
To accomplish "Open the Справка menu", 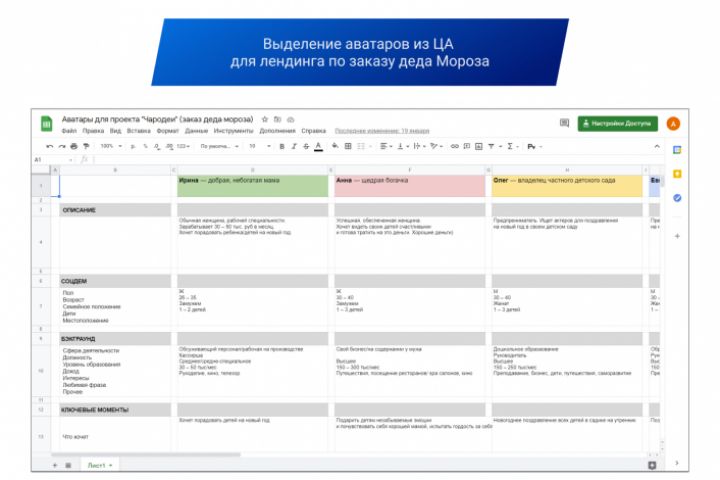I will [x=314, y=131].
